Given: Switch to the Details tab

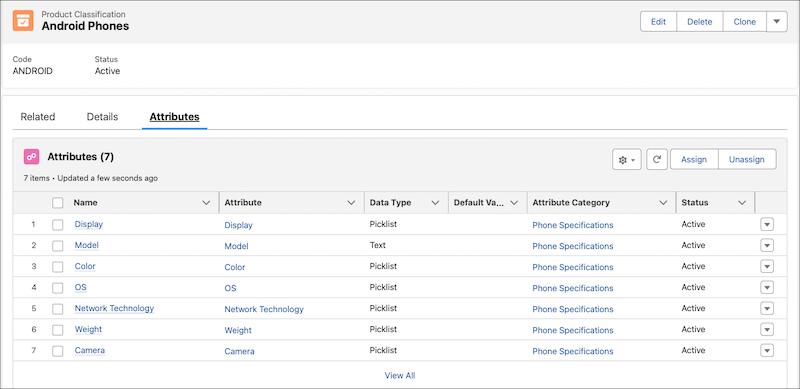Looking at the screenshot, I should (102, 117).
